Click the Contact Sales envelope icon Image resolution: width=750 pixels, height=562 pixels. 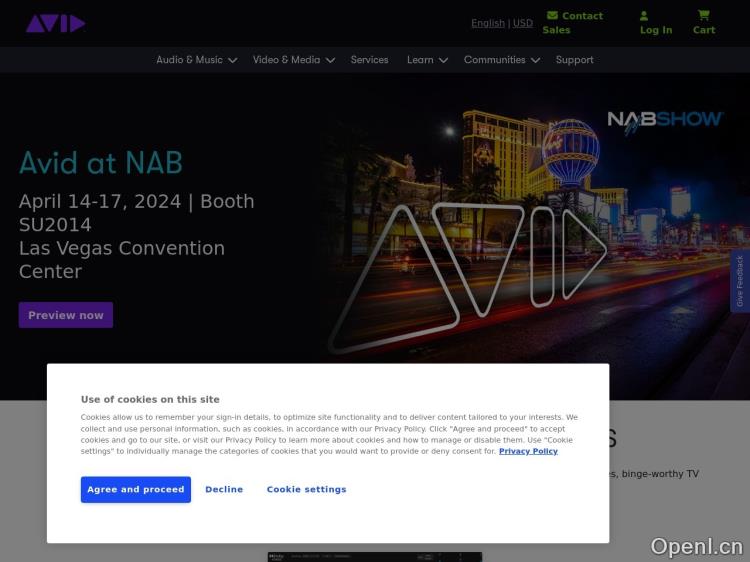click(x=552, y=15)
